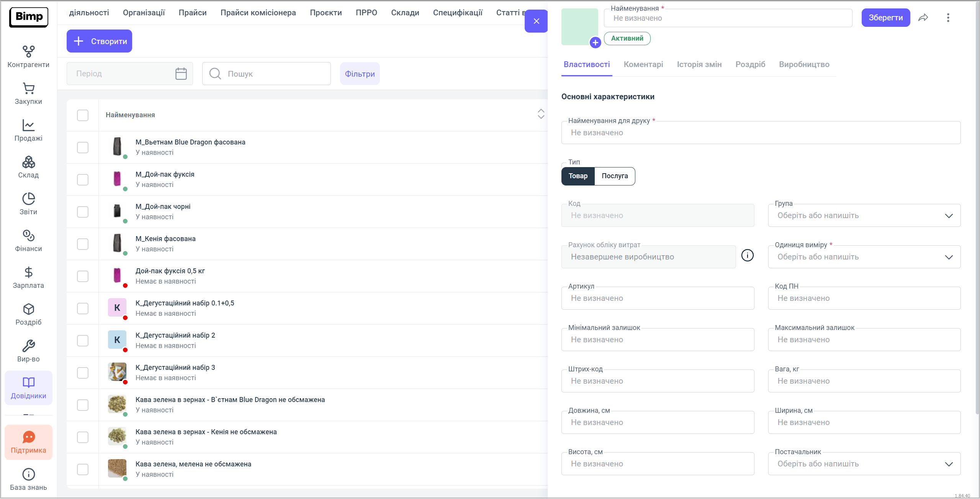The height and width of the screenshot is (499, 980).
Task: Go to Звіти pie chart icon
Action: 28,199
